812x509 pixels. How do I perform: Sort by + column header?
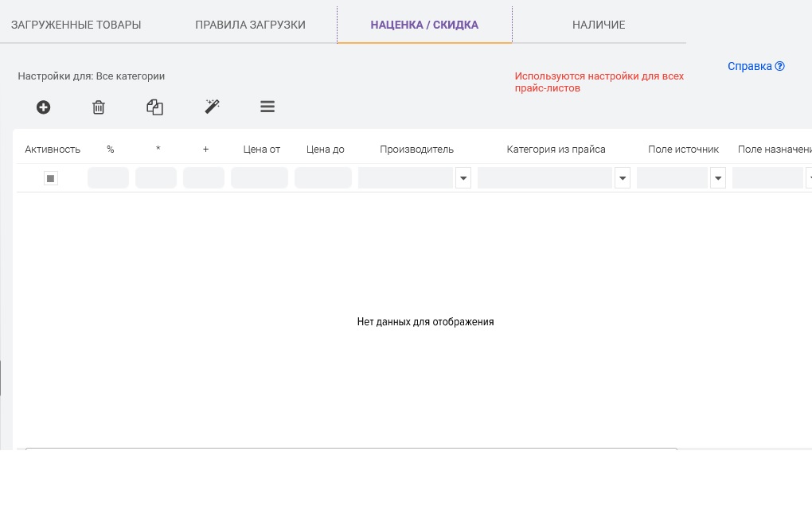205,149
